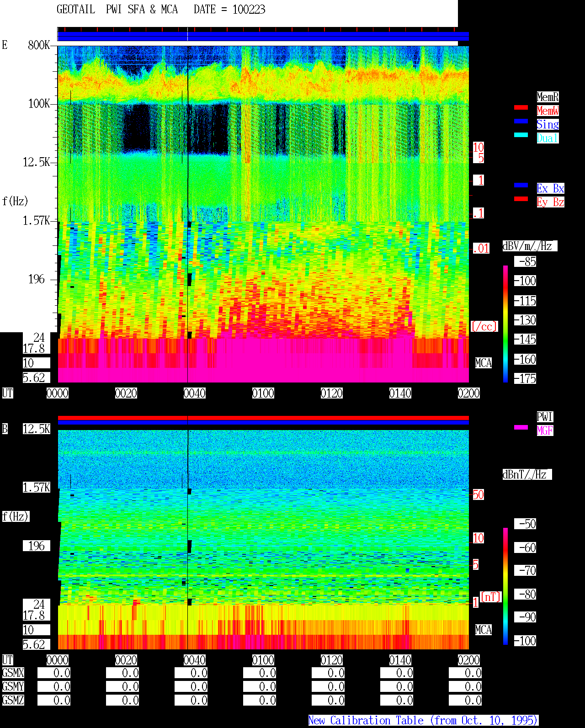
Task: Click the '100K' frequency axis label
Action: tap(39, 103)
